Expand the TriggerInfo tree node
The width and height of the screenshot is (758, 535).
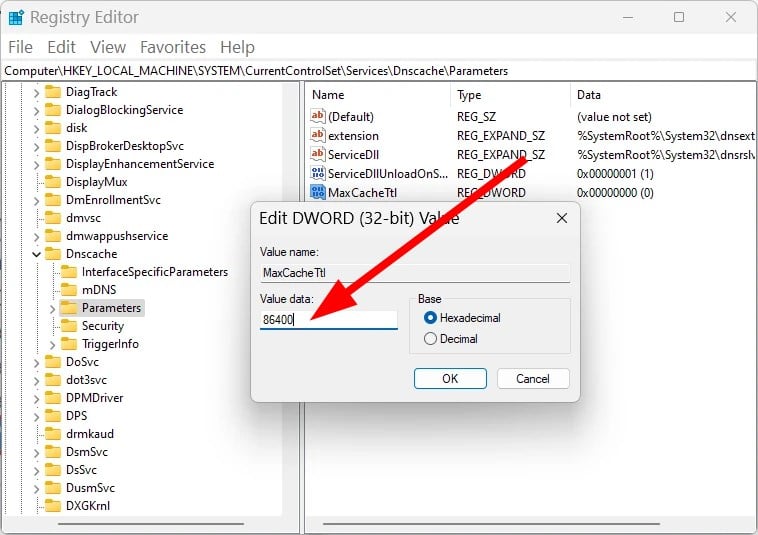pos(52,344)
